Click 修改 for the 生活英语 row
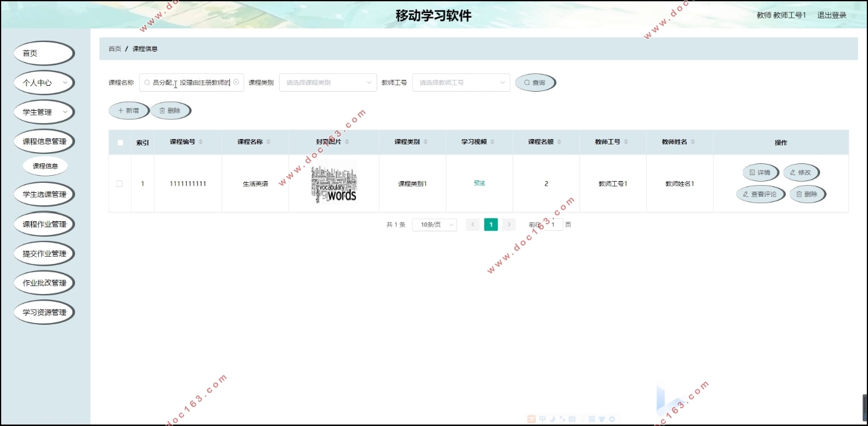 pyautogui.click(x=801, y=173)
